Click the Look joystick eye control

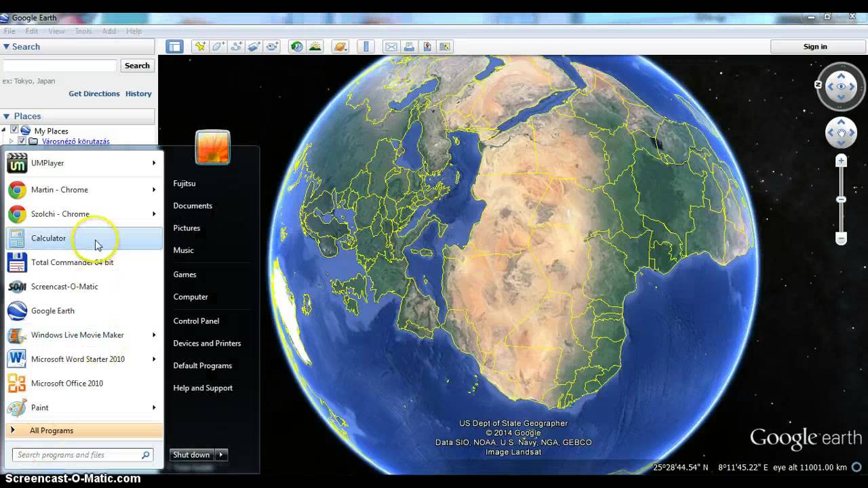[841, 86]
